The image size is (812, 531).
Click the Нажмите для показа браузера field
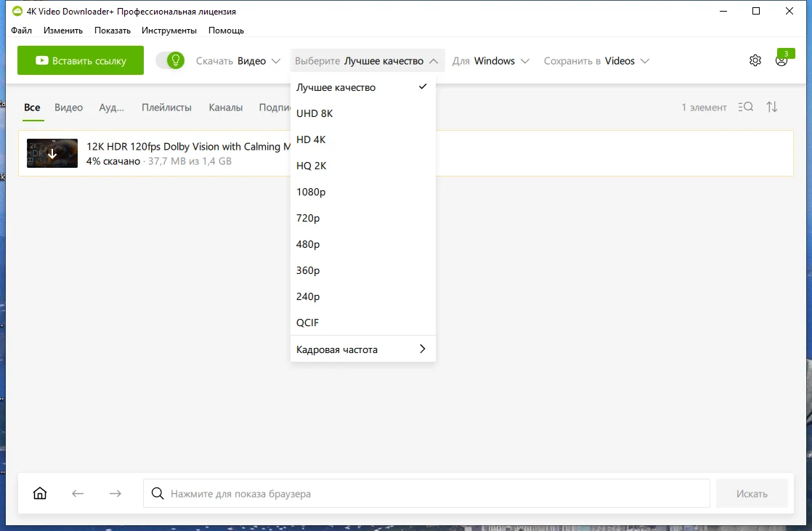point(426,494)
